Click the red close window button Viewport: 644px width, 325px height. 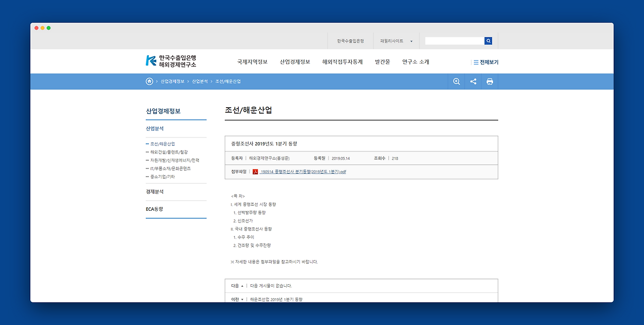[37, 28]
